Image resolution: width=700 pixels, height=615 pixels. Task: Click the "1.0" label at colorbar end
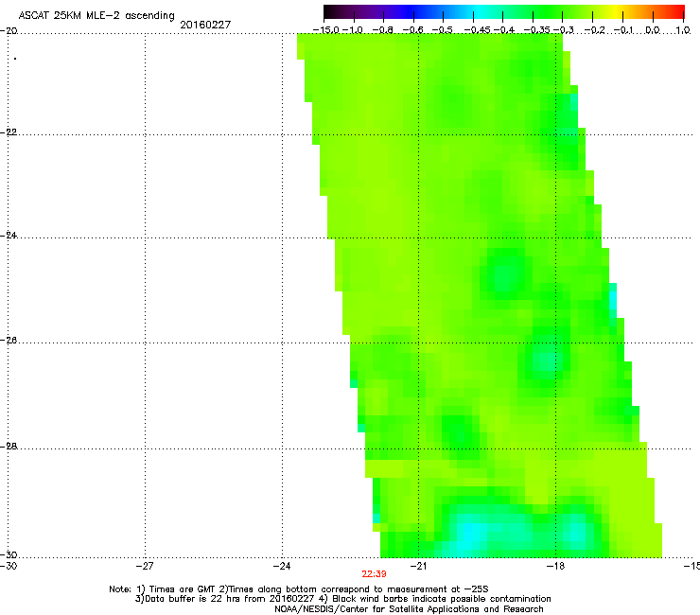coord(683,30)
